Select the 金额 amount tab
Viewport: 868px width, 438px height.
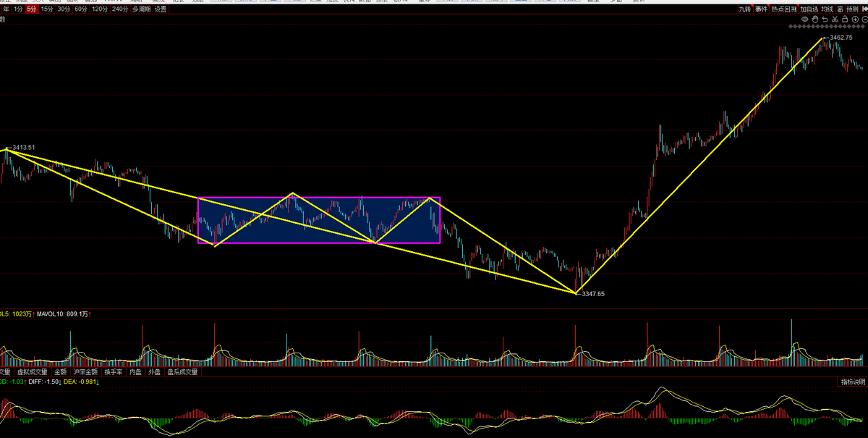(x=61, y=372)
